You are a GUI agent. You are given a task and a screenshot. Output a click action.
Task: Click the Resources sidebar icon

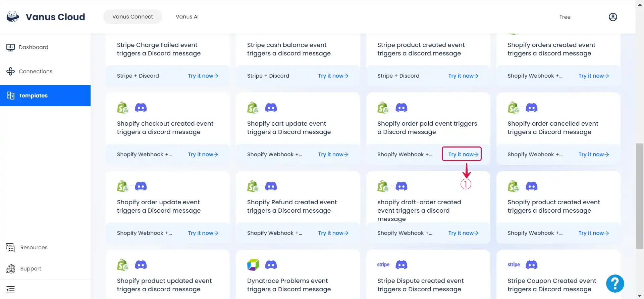pos(11,248)
